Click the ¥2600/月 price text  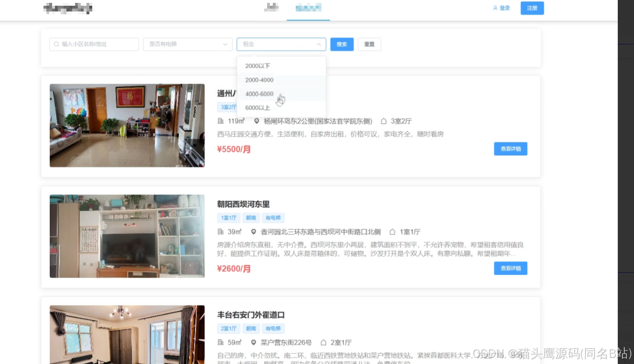234,269
